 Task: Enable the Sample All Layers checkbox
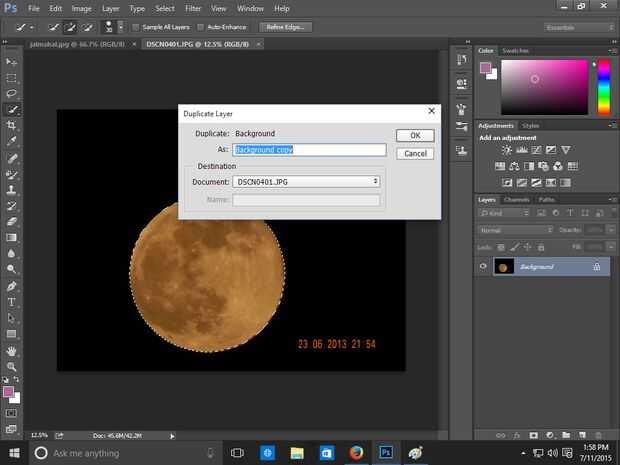click(x=136, y=27)
